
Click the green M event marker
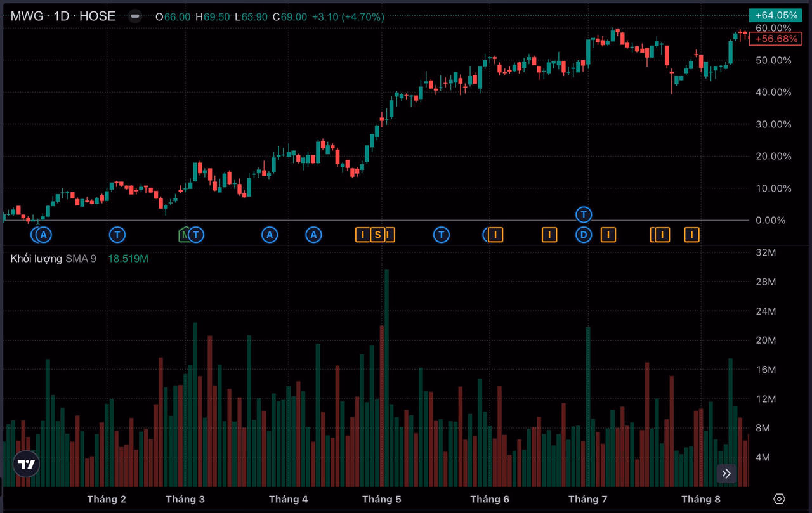(x=185, y=235)
